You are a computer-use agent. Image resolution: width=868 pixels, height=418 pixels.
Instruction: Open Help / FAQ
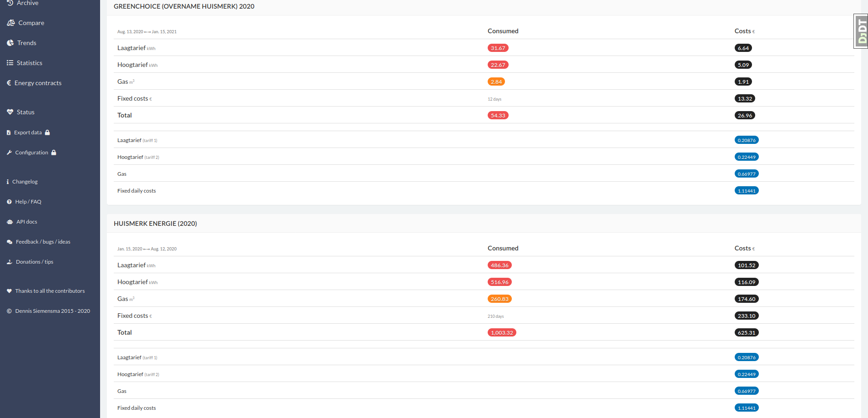(28, 202)
